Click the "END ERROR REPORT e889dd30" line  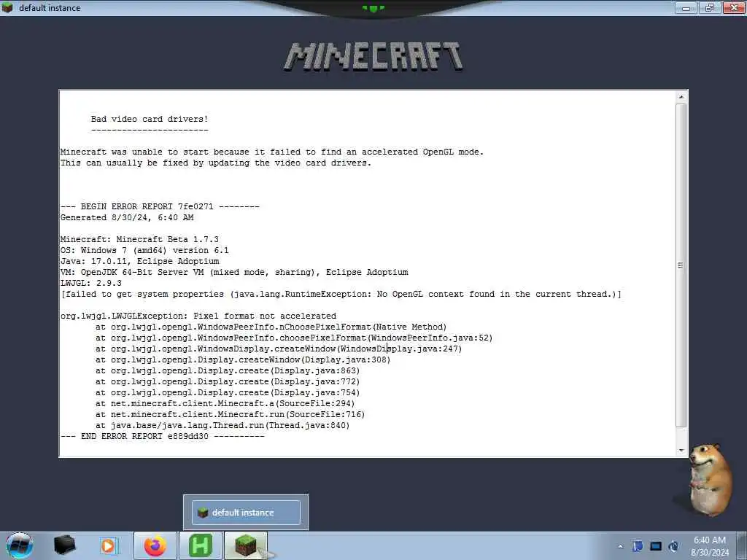tap(163, 437)
